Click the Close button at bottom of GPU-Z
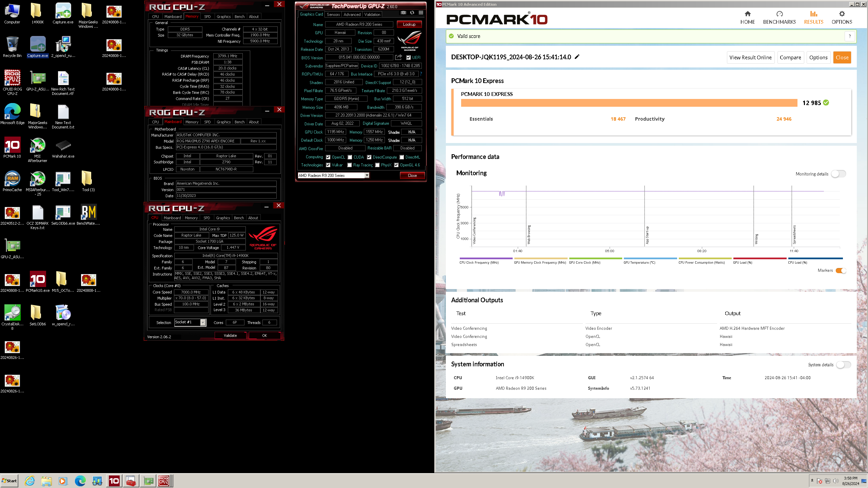Viewport: 868px width, 488px height. click(x=412, y=175)
